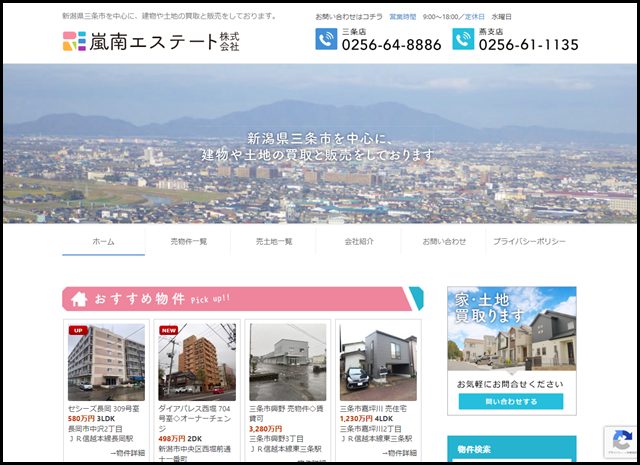Open the 三条市興野 売物件 thumbnail photo
The image size is (640, 465).
[x=288, y=362]
